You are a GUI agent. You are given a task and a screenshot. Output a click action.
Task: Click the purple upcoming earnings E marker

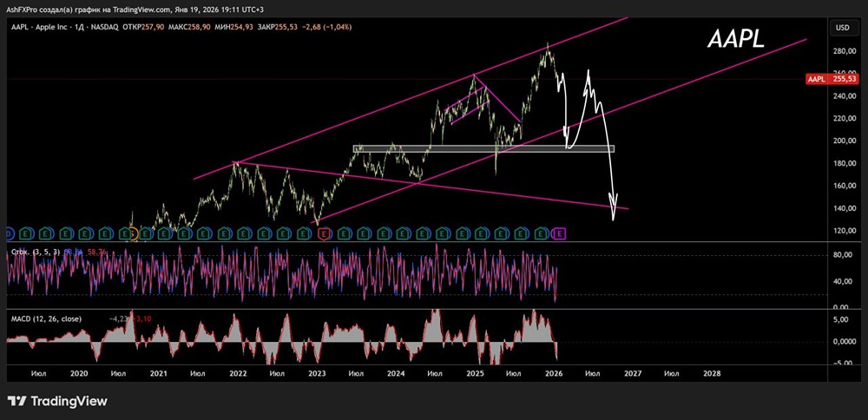(x=559, y=234)
